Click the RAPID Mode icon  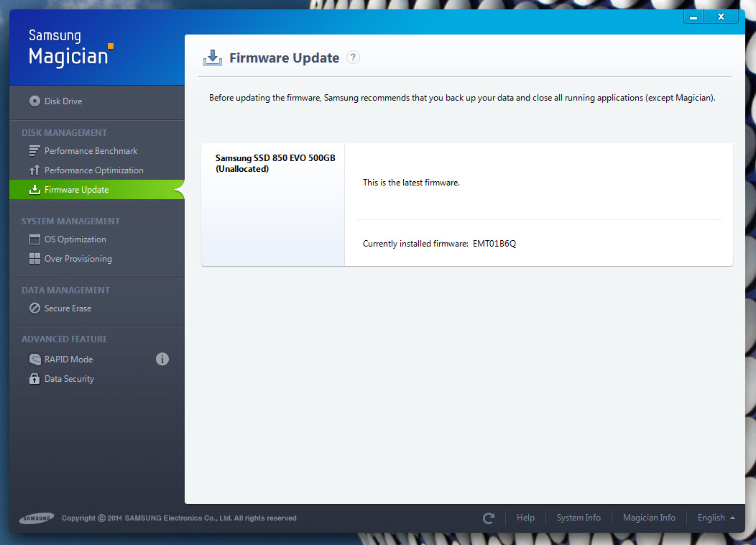point(34,359)
